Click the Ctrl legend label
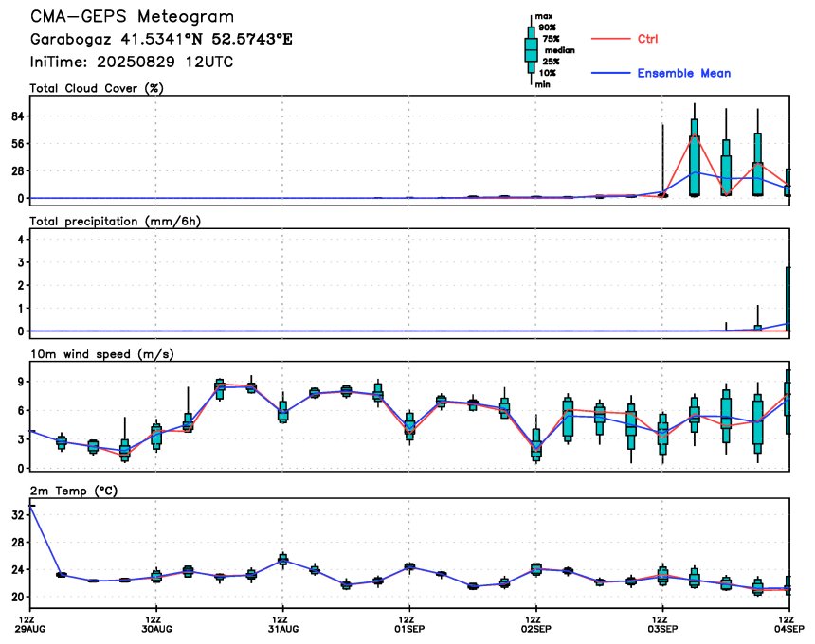 pos(647,39)
